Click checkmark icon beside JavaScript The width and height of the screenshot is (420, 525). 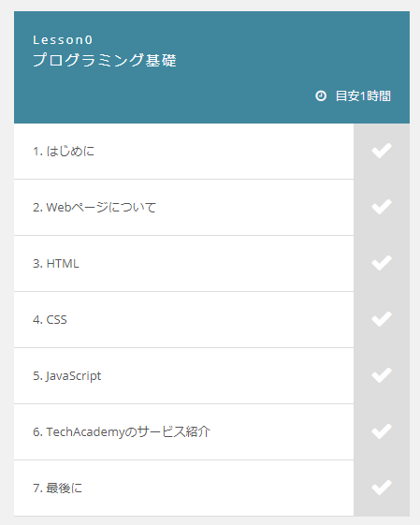[x=382, y=375]
